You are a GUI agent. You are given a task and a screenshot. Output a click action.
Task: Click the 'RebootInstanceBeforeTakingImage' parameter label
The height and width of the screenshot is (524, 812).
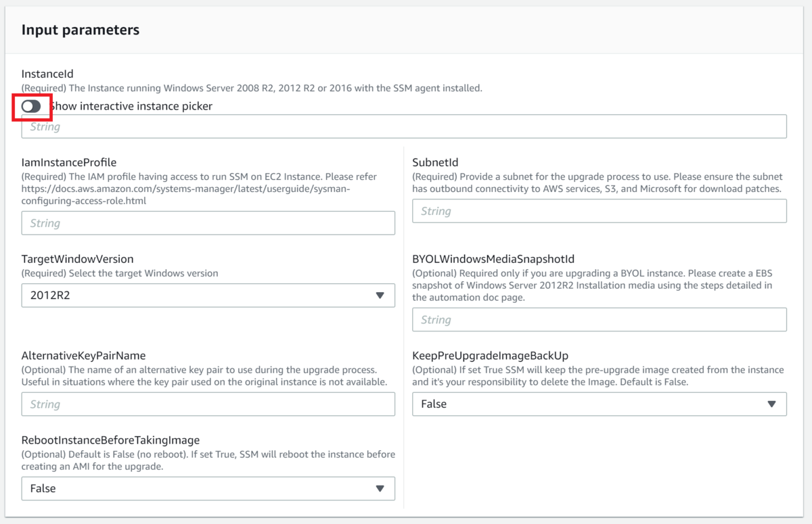coord(110,440)
